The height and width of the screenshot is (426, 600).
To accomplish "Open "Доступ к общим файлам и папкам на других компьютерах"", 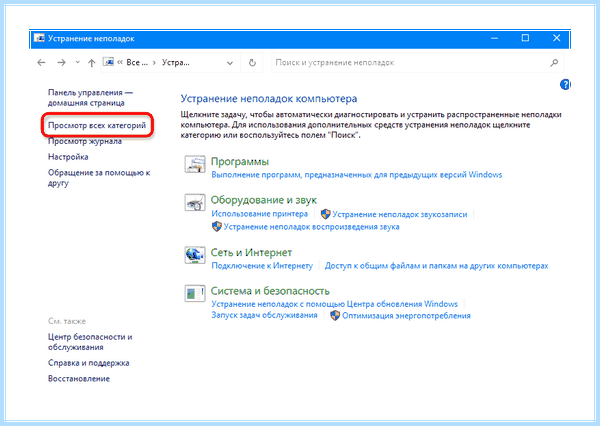I will (437, 266).
